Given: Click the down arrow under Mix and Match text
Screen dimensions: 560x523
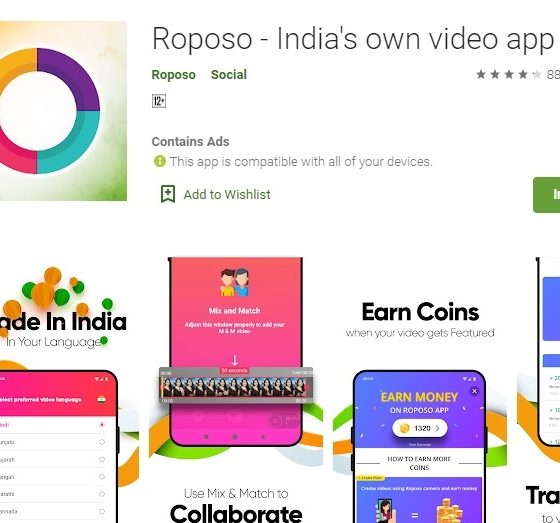Looking at the screenshot, I should pos(235,360).
